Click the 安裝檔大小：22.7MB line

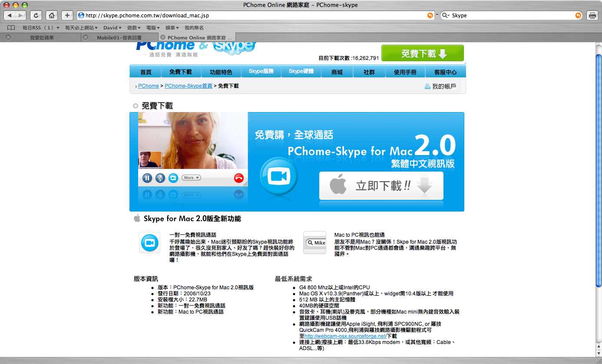pos(182,300)
